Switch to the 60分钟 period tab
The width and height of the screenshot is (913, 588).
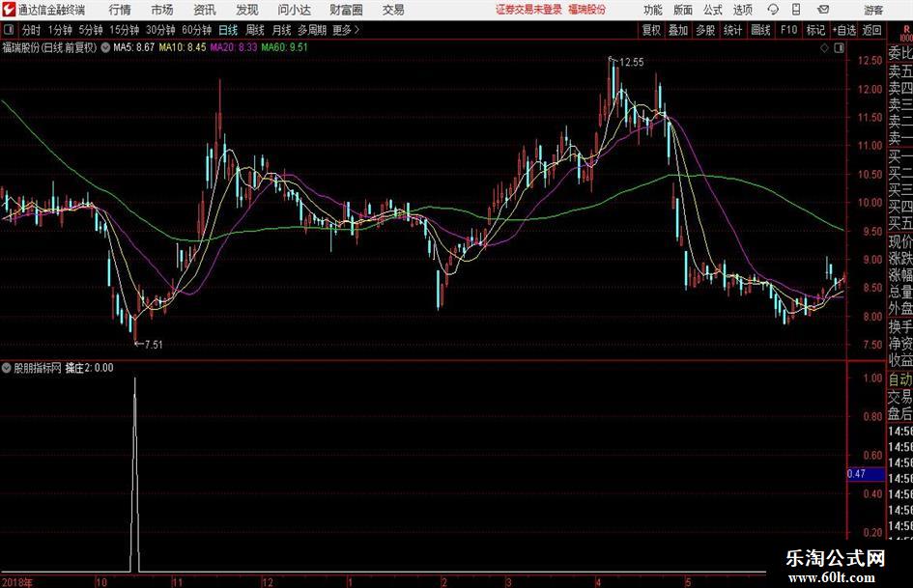pos(197,30)
